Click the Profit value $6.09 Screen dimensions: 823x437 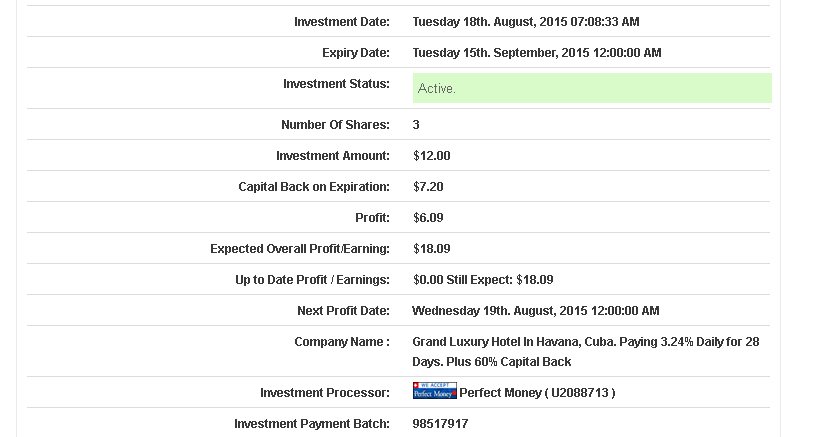[x=428, y=218]
